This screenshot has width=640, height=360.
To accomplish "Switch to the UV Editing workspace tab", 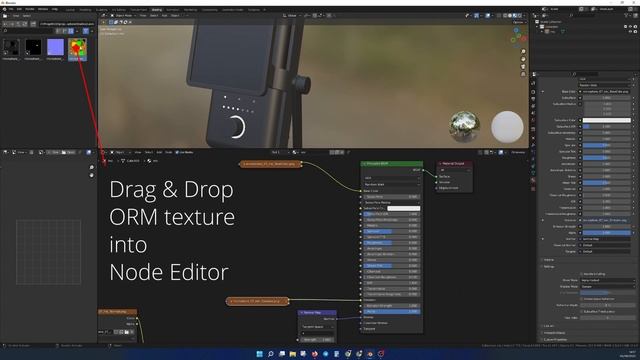I will pyautogui.click(x=118, y=9).
